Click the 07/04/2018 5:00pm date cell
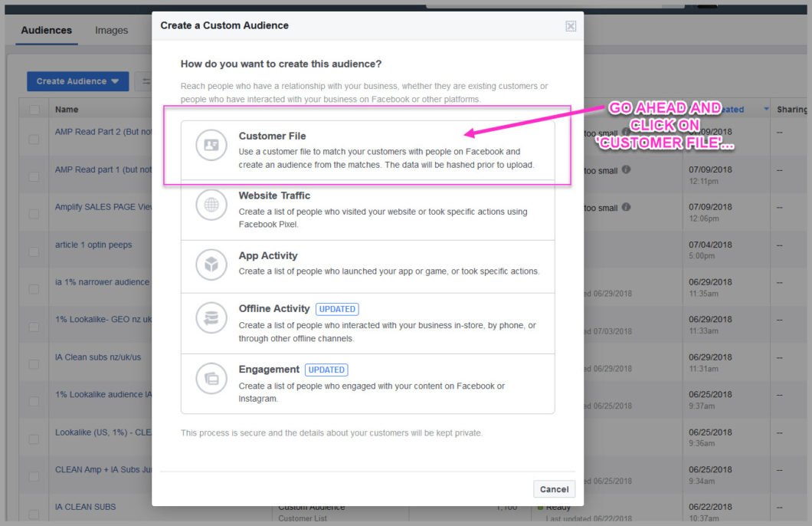 point(711,250)
